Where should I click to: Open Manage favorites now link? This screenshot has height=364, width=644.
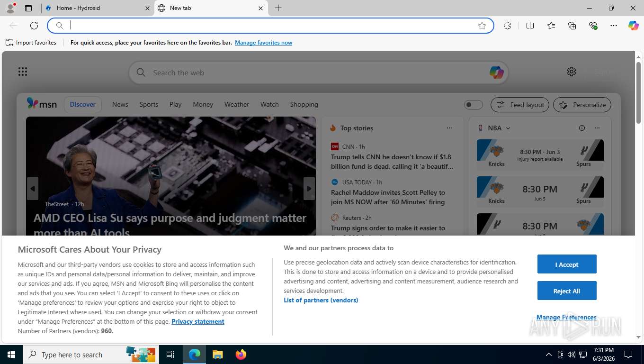(263, 43)
